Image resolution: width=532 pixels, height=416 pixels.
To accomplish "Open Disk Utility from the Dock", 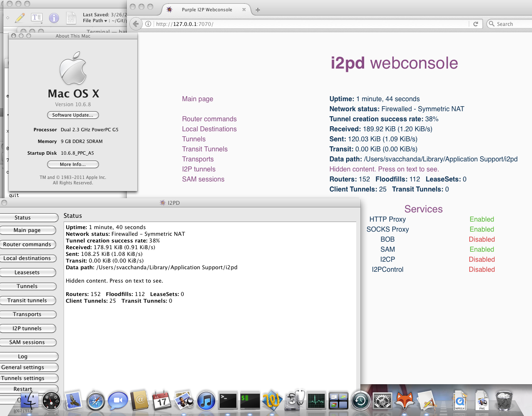I will click(x=295, y=401).
